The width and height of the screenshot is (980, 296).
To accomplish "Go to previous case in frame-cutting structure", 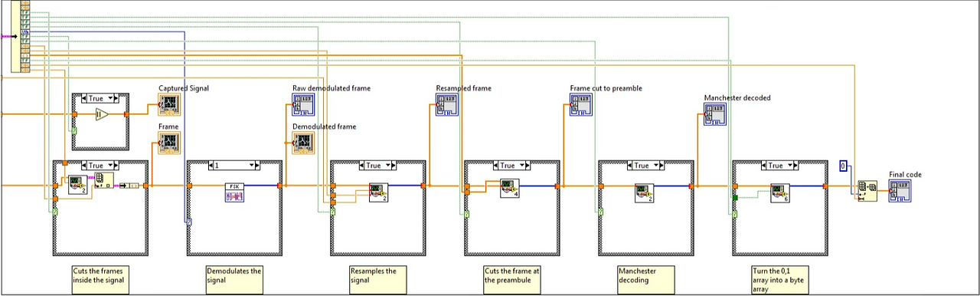I will (x=84, y=166).
